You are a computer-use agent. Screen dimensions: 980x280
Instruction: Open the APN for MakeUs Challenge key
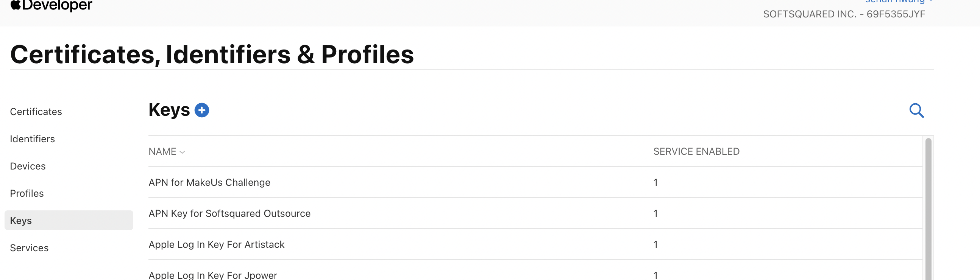pyautogui.click(x=209, y=182)
